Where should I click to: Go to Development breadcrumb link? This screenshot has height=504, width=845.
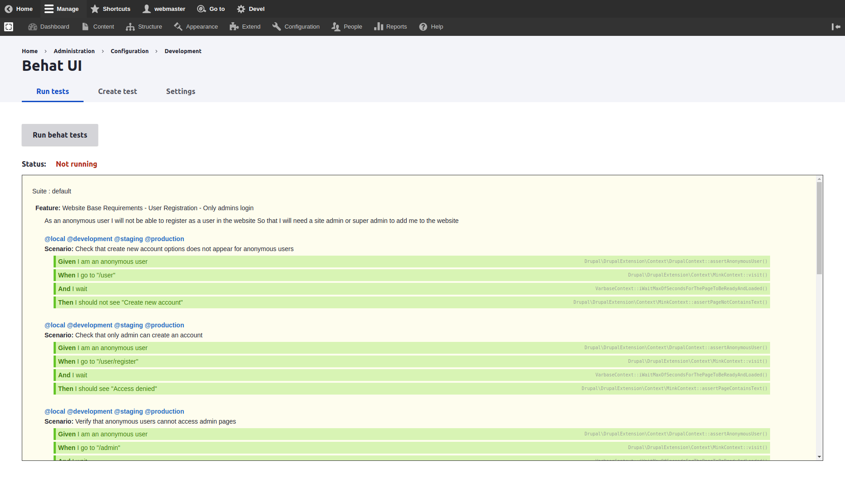click(183, 51)
